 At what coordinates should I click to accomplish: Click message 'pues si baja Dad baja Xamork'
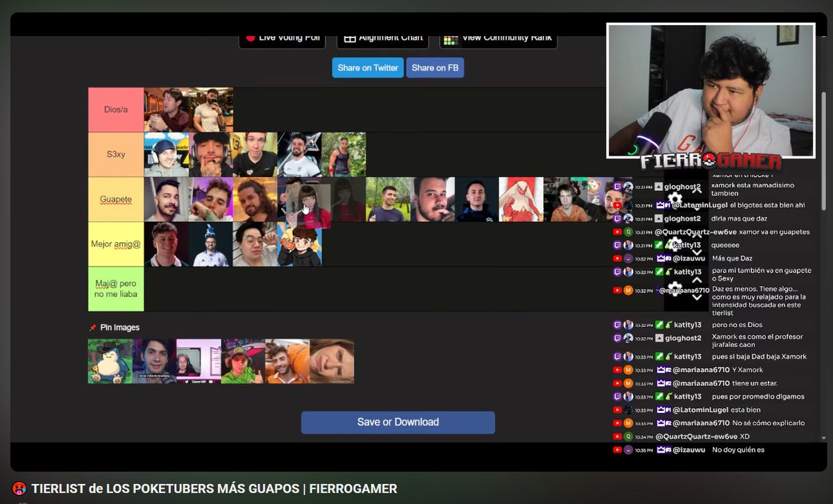pos(759,357)
